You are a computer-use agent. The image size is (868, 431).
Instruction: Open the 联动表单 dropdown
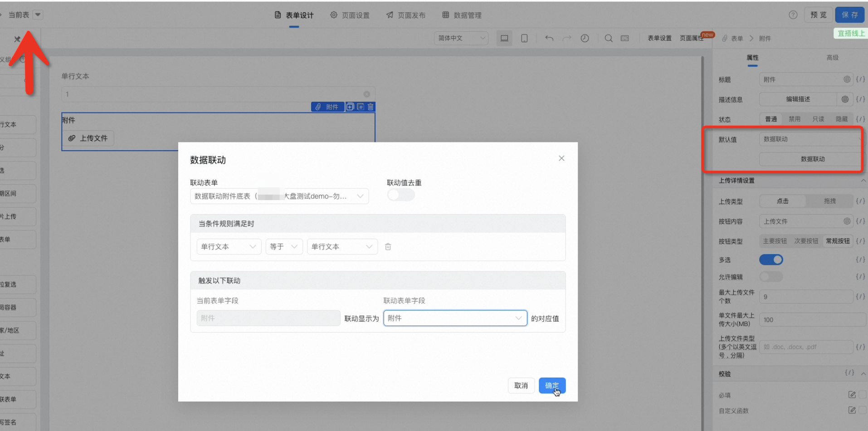(279, 196)
